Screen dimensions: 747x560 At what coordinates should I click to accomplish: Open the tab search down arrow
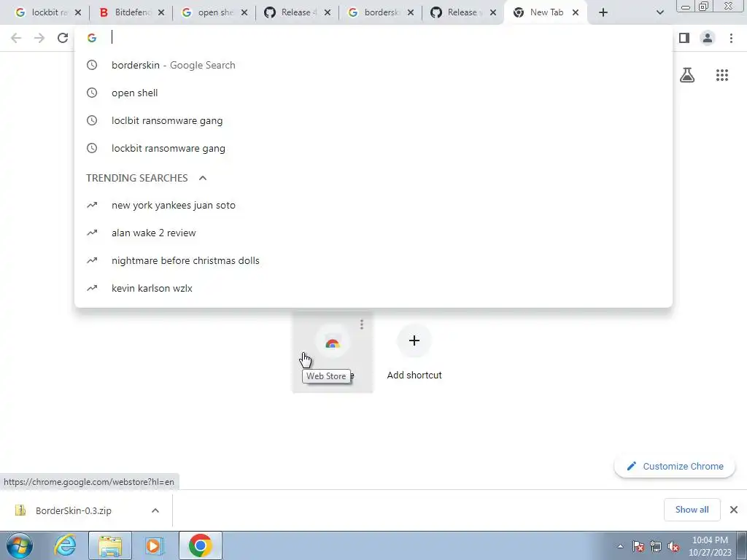point(659,13)
